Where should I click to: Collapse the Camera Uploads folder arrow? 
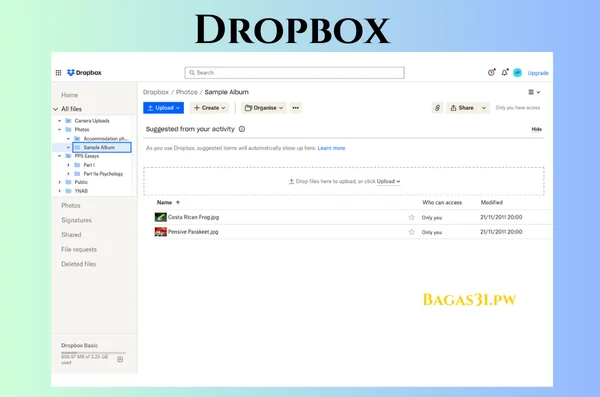click(x=60, y=121)
